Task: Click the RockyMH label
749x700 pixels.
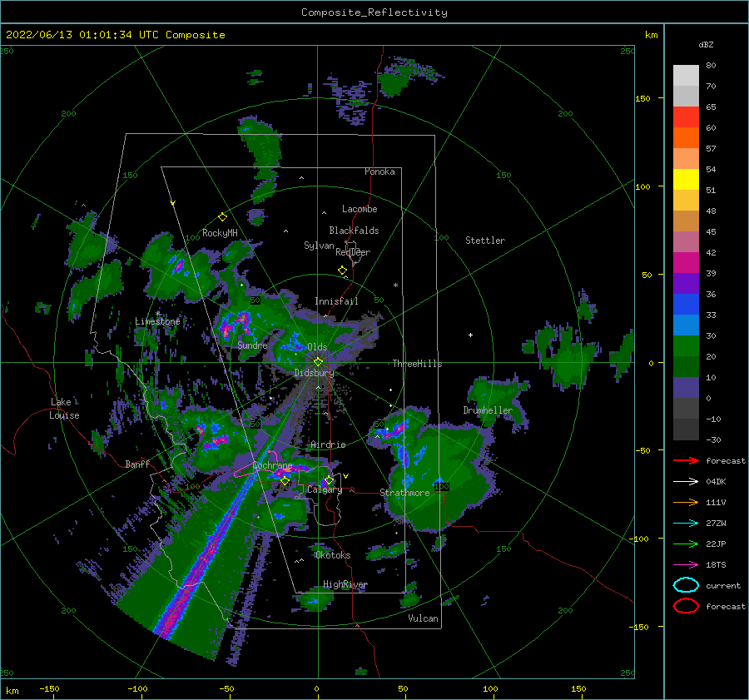Action: (x=220, y=233)
